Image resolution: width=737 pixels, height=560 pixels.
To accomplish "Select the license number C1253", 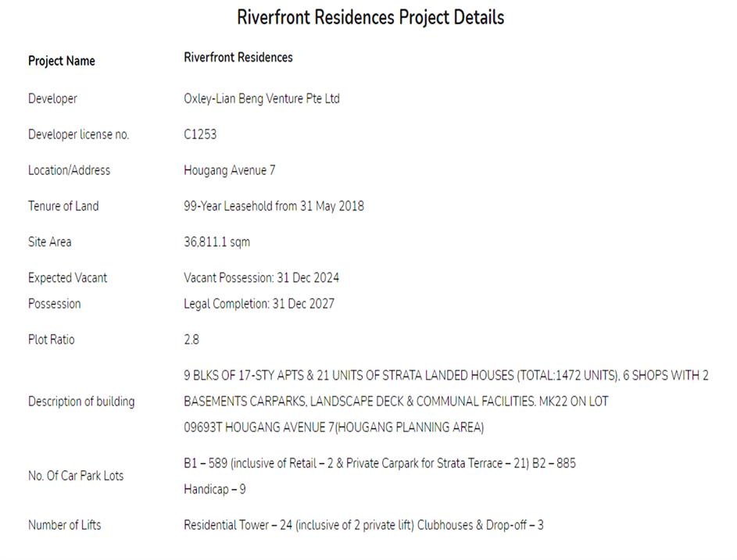I will [200, 134].
